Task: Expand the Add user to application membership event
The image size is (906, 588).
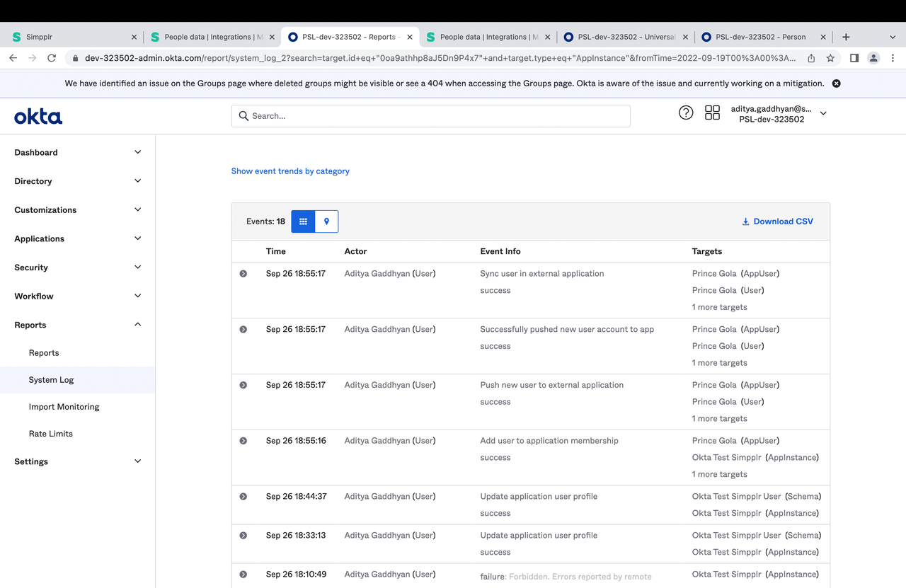Action: tap(243, 441)
